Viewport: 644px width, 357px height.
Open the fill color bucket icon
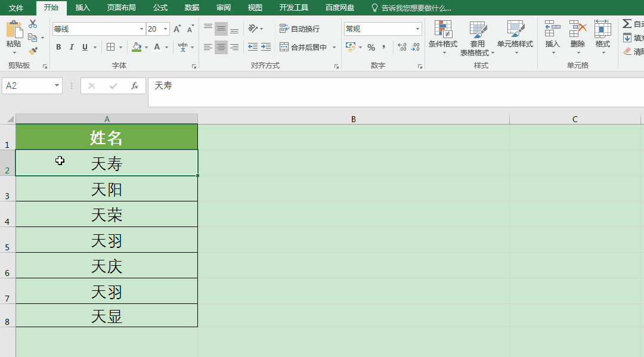136,46
